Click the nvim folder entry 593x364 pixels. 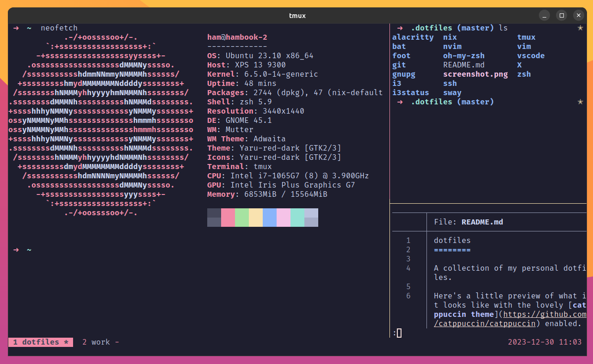click(x=452, y=46)
